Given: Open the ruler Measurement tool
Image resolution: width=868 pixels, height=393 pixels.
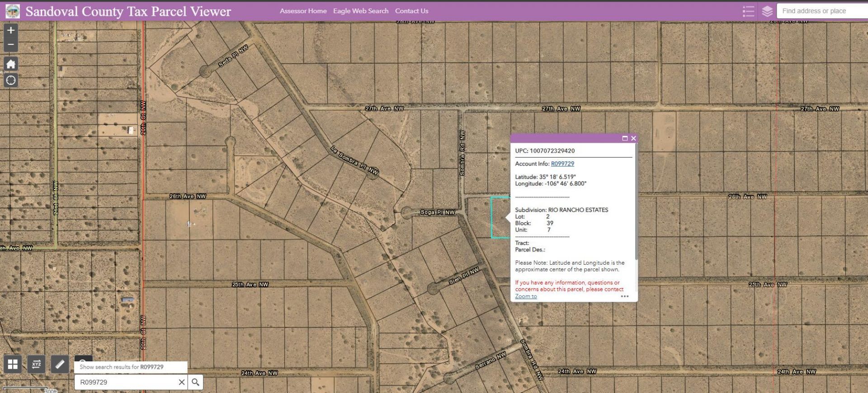Looking at the screenshot, I should [x=60, y=364].
